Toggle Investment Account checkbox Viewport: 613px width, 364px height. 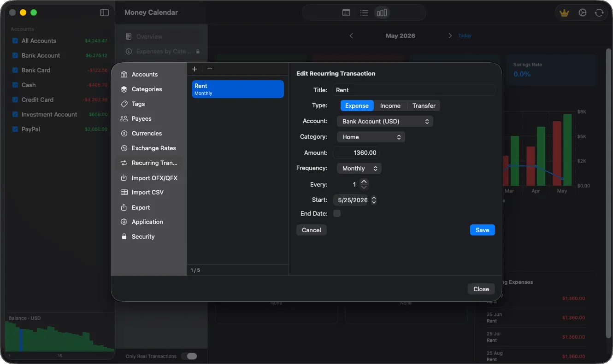(15, 114)
